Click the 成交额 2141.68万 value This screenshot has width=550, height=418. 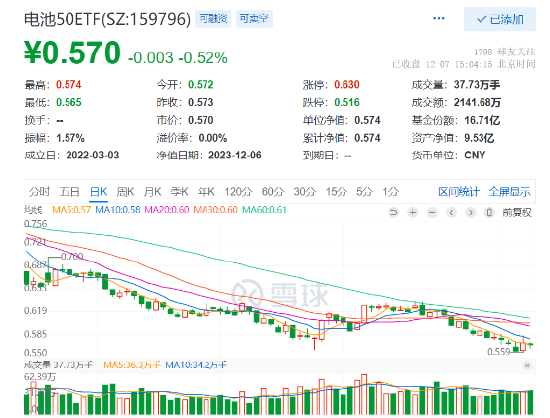coord(477,102)
